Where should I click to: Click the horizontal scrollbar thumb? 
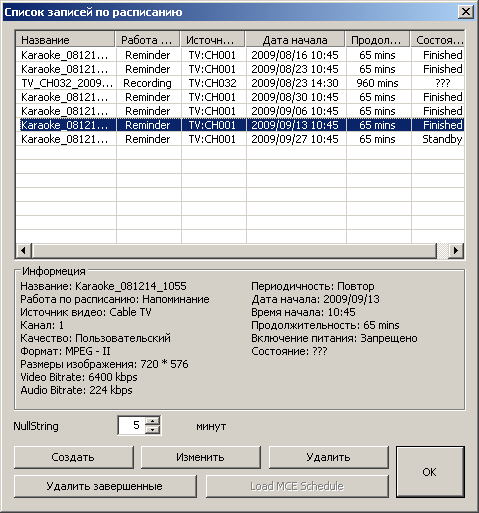234,250
